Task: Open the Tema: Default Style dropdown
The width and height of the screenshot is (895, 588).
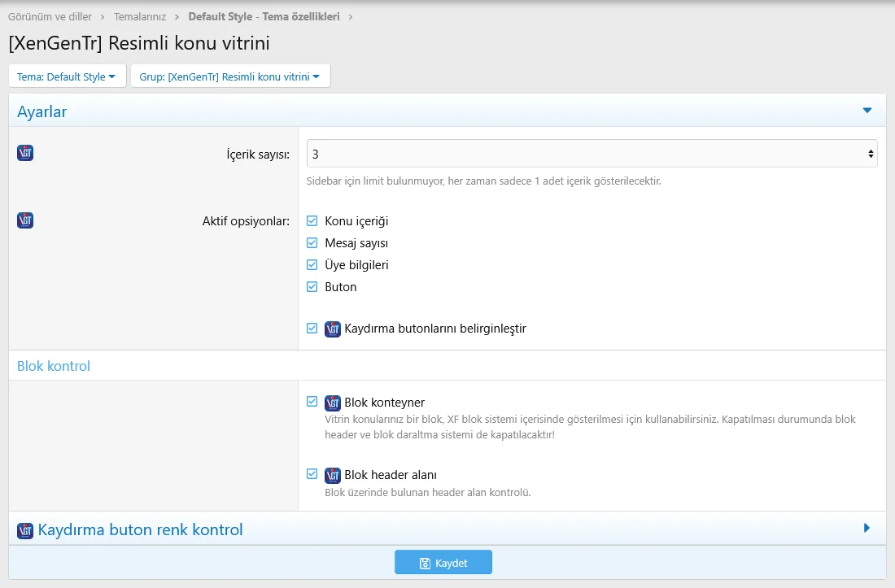Action: (67, 76)
